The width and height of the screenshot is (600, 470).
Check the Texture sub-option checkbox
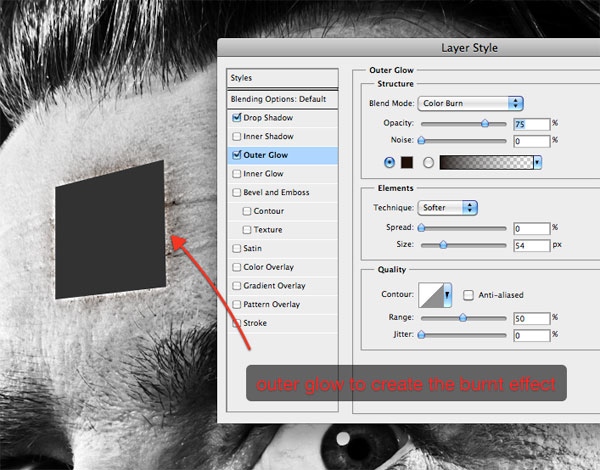247,230
